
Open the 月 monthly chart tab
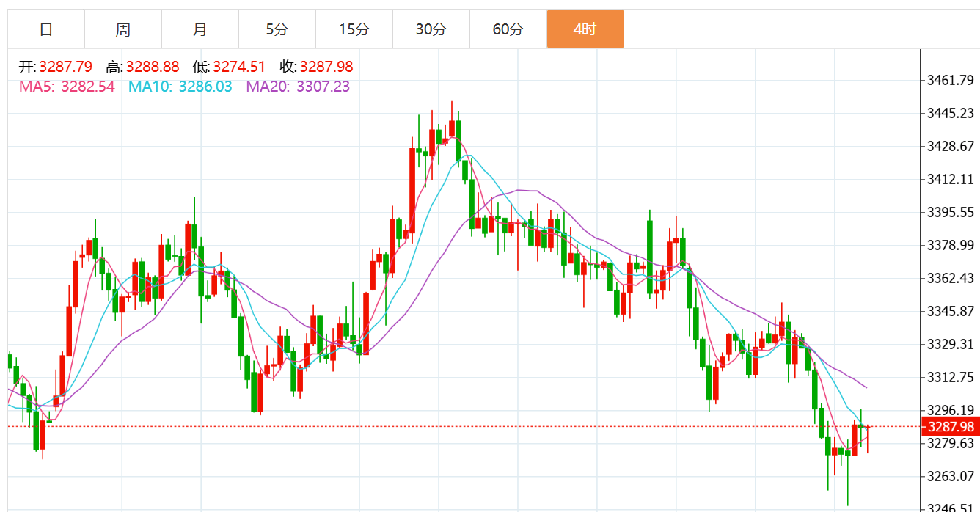200,29
